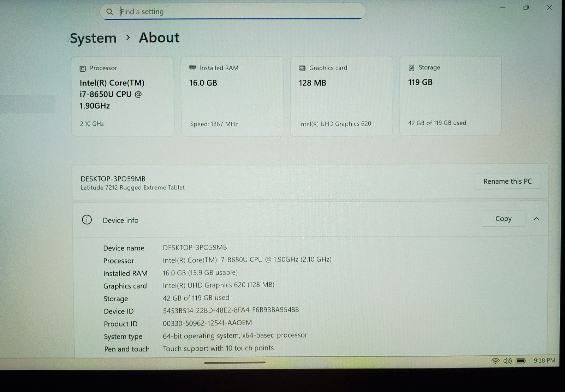Select Intel(R) UHD Graphics 620 (128 MB) value
Screen dimensions: 565x392
(x=219, y=285)
